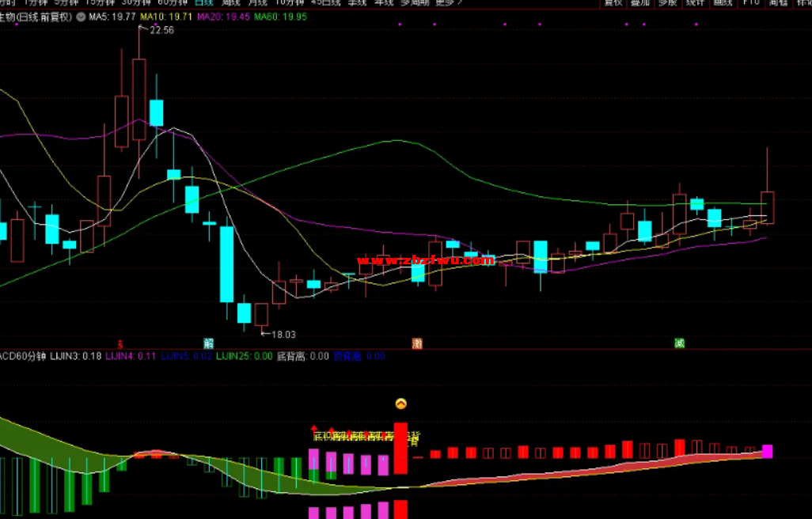Switch to the 60分钟 timeframe tab

172,2
